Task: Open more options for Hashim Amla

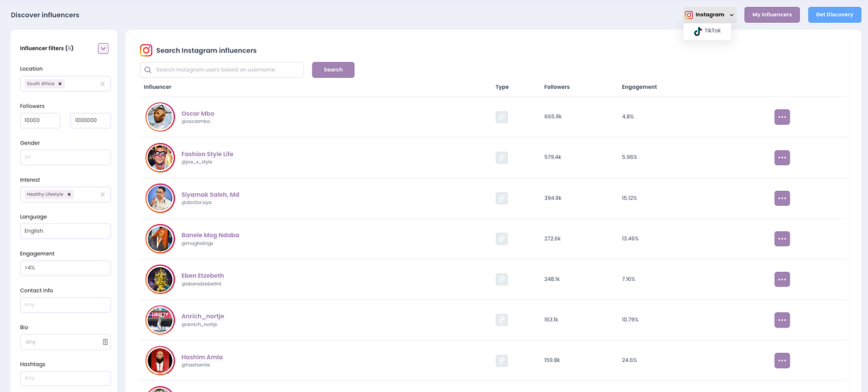Action: pos(782,360)
